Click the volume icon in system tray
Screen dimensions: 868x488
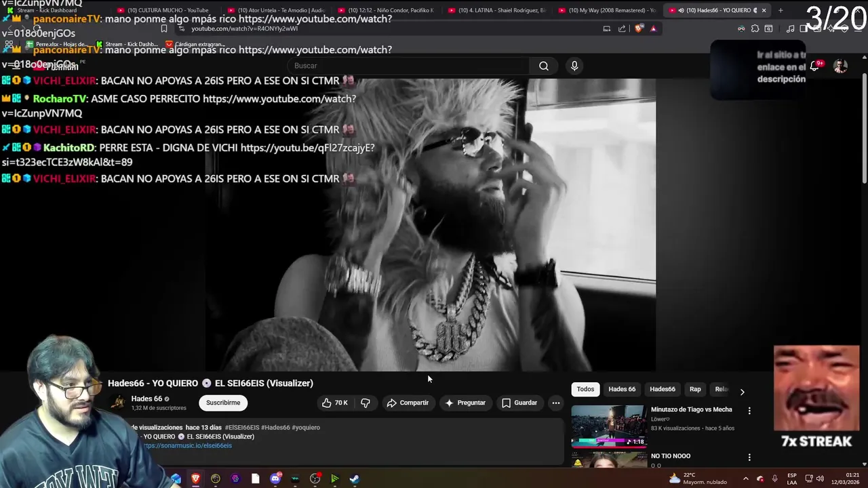point(820,479)
